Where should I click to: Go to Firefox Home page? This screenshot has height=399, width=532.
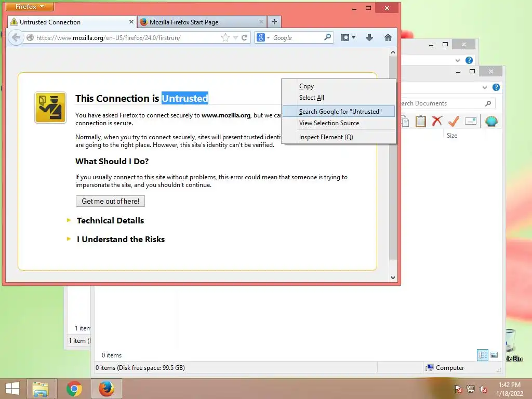(388, 37)
